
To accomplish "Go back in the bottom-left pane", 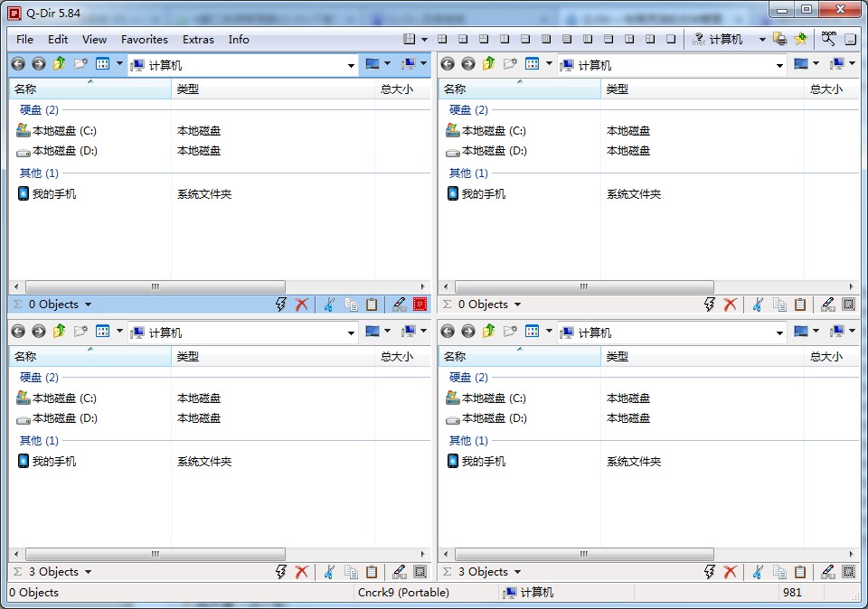I will click(x=18, y=332).
